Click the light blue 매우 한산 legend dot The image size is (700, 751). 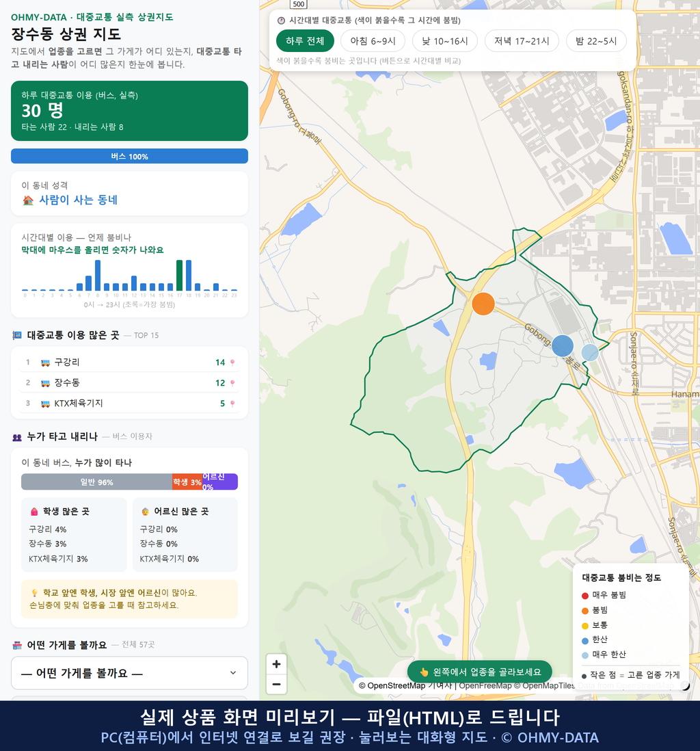click(x=584, y=655)
